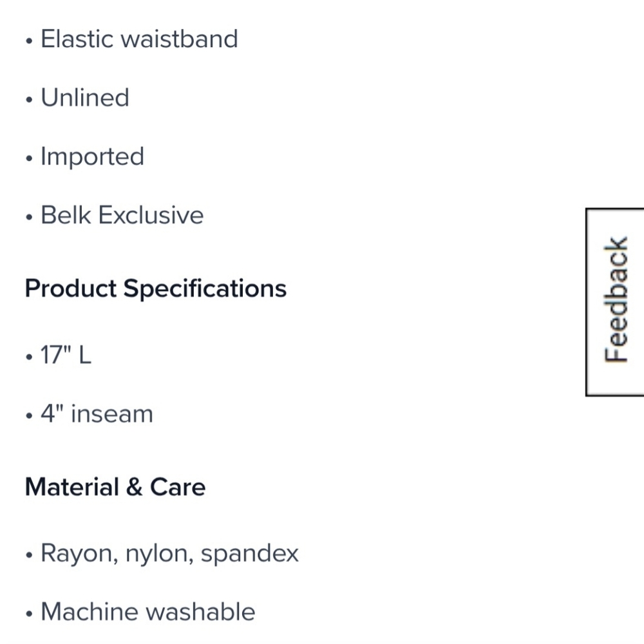Click bullet point before Imported

[29, 158]
